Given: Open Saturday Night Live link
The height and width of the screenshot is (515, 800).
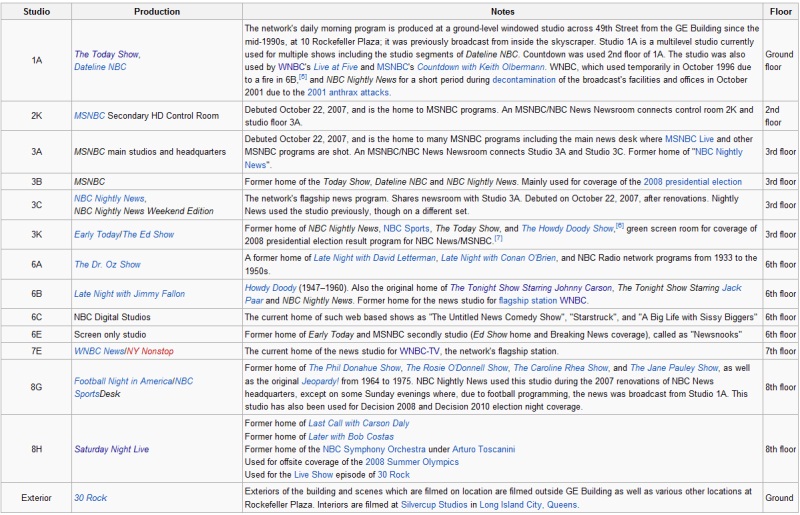Looking at the screenshot, I should tap(111, 449).
